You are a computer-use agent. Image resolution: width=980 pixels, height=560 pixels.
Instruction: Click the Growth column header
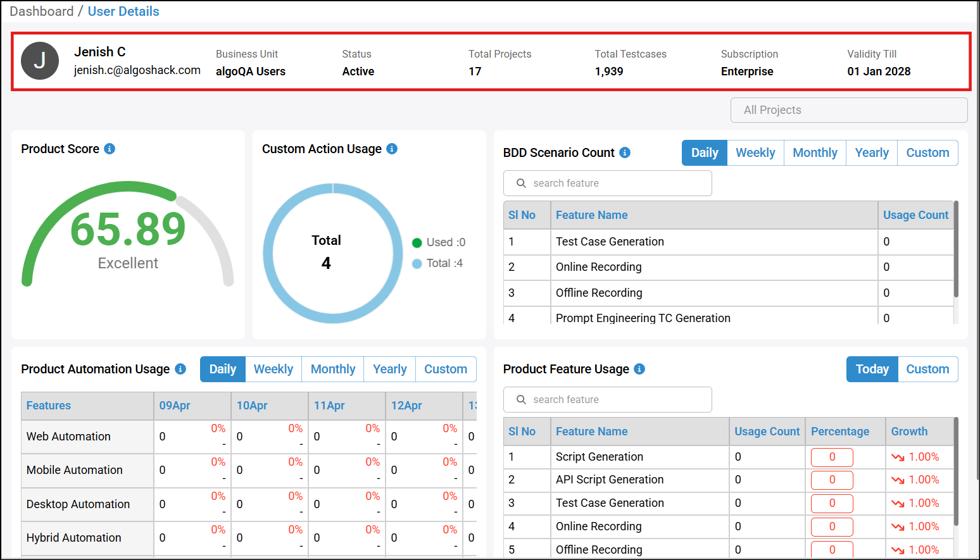pos(919,432)
